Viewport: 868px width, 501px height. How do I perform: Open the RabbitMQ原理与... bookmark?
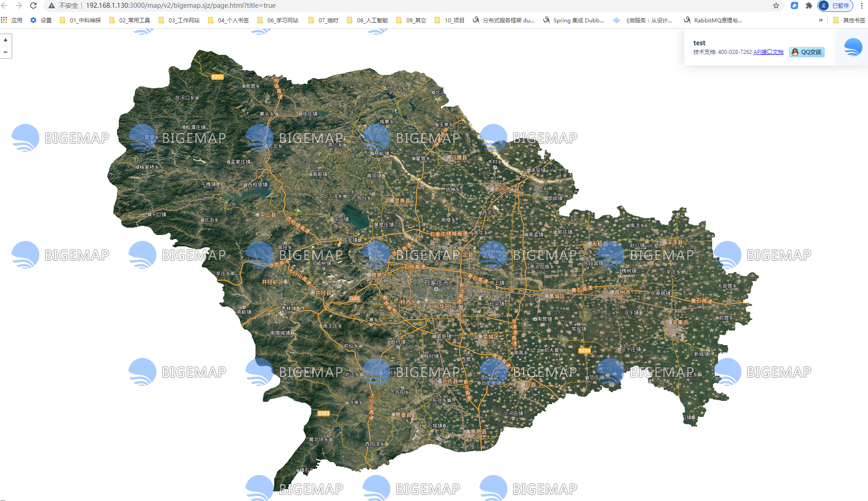pos(713,20)
